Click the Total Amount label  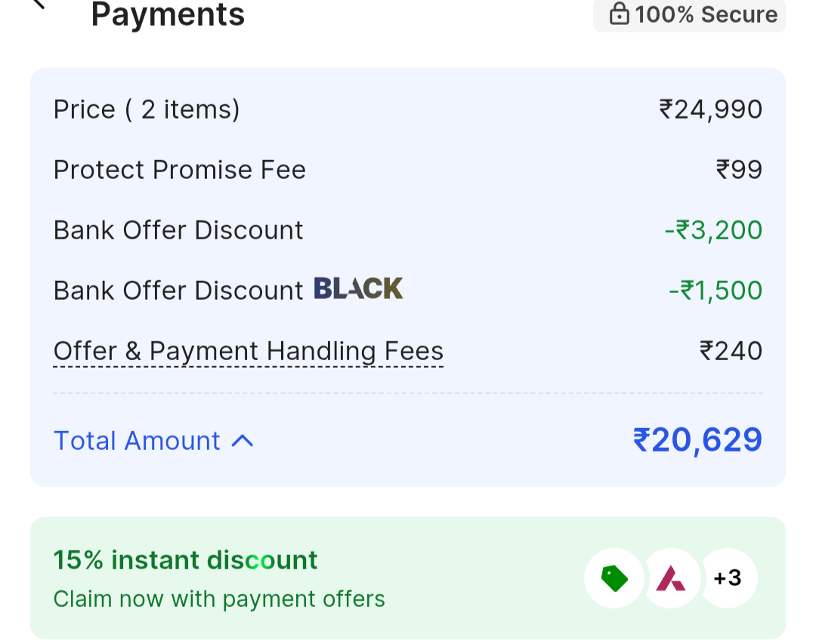pyautogui.click(x=137, y=441)
